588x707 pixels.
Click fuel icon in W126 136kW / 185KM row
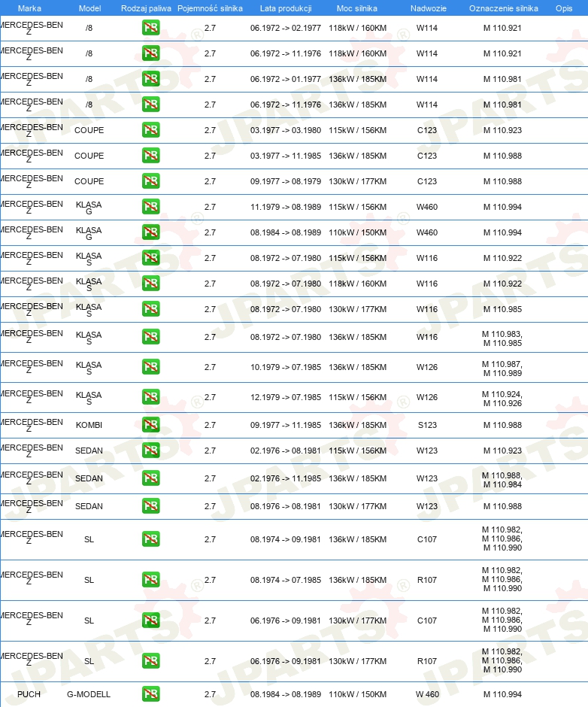pyautogui.click(x=150, y=367)
